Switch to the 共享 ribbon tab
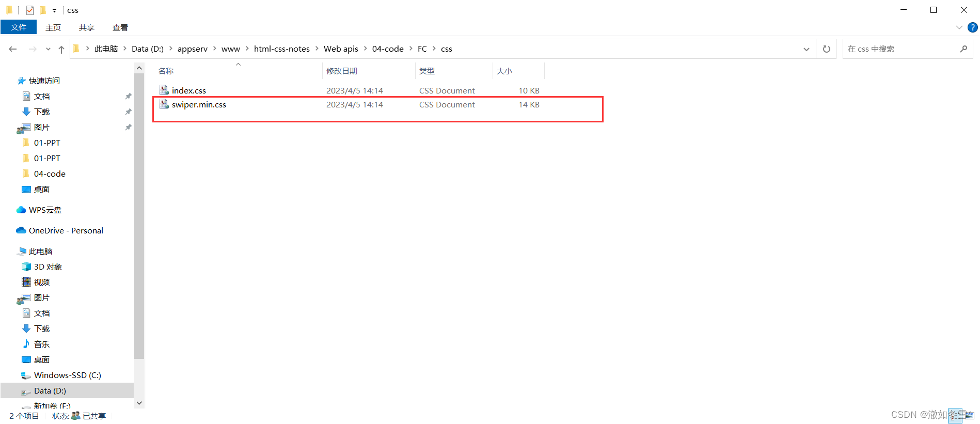Image resolution: width=980 pixels, height=424 pixels. coord(87,27)
